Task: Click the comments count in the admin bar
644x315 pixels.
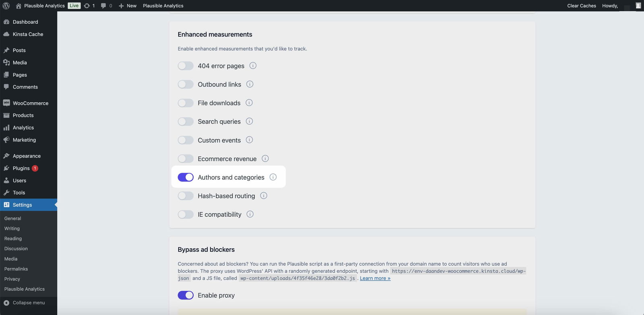Action: pyautogui.click(x=106, y=6)
